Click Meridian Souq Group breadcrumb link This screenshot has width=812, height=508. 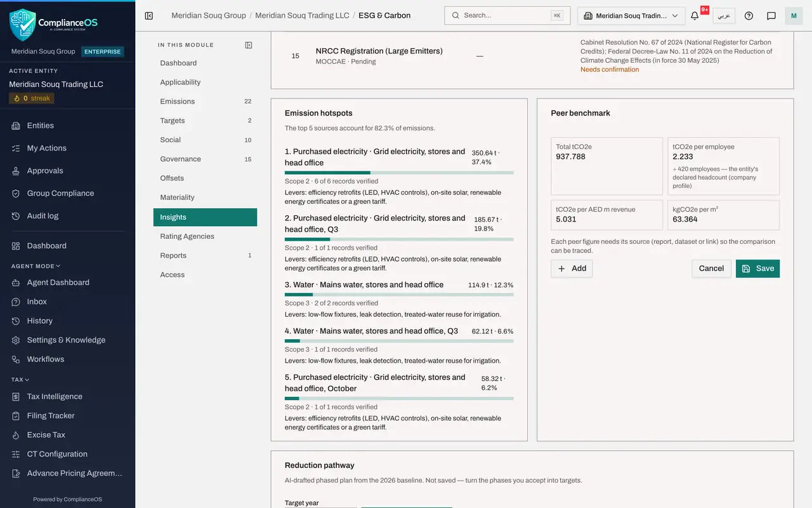pyautogui.click(x=209, y=16)
